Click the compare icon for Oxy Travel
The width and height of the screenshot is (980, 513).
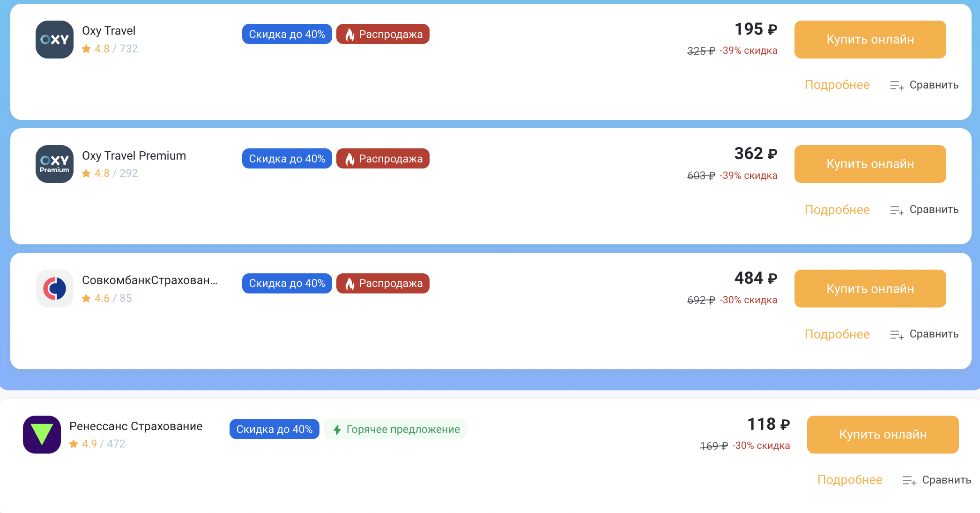(x=897, y=86)
